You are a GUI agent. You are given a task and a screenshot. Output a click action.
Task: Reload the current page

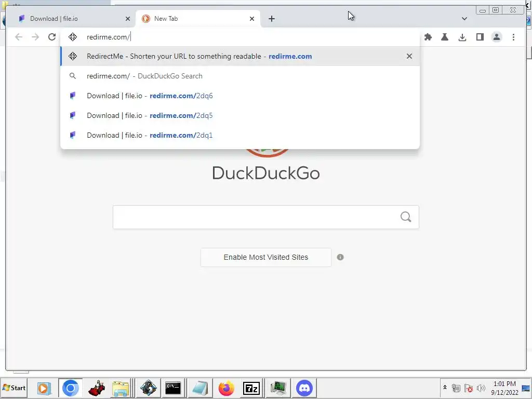click(52, 37)
